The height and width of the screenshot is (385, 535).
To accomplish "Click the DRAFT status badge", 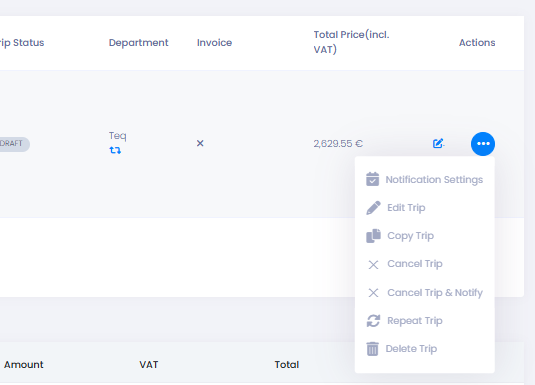I will point(13,144).
